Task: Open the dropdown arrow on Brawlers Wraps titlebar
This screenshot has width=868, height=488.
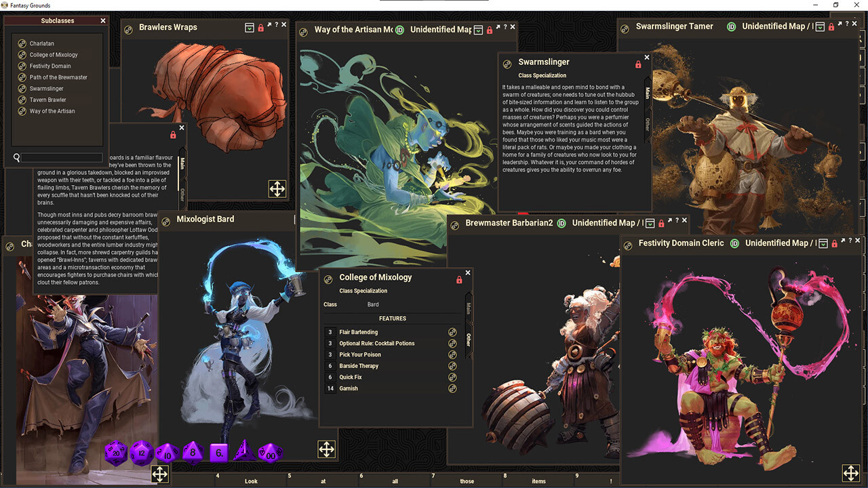Action: [x=250, y=27]
